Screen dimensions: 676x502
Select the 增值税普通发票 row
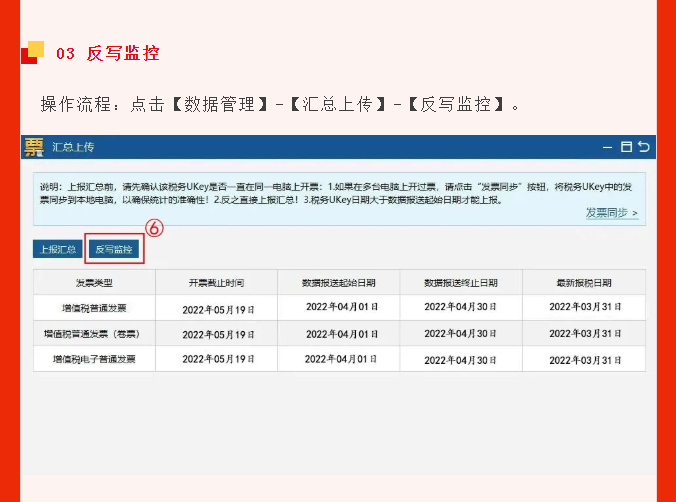[x=339, y=308]
